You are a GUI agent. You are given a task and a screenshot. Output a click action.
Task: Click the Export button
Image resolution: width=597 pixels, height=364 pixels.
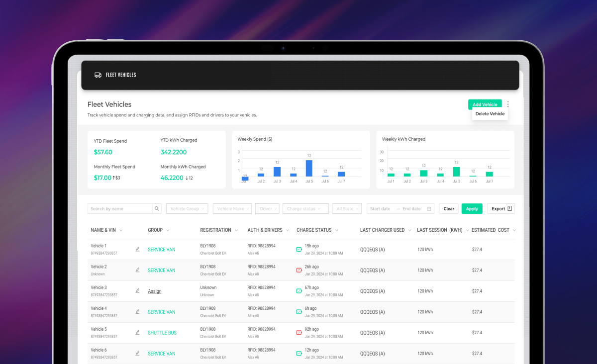[501, 209]
